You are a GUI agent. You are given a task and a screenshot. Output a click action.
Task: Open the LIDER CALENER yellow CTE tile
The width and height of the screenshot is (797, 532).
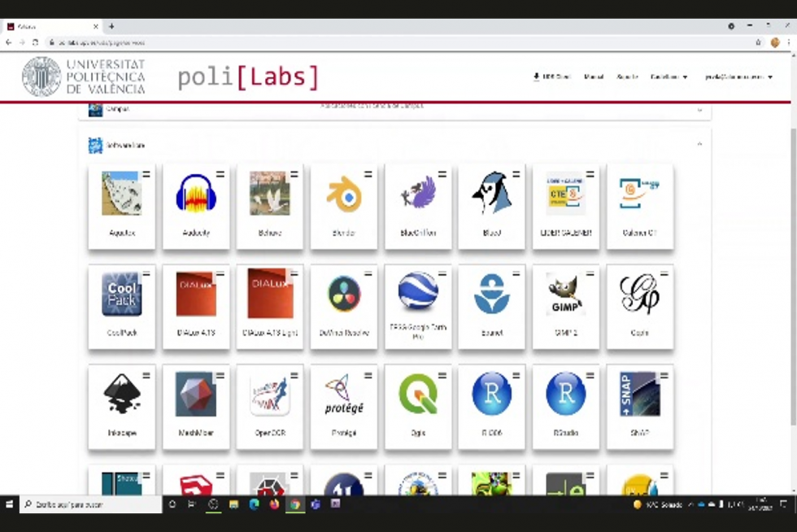[x=566, y=207]
